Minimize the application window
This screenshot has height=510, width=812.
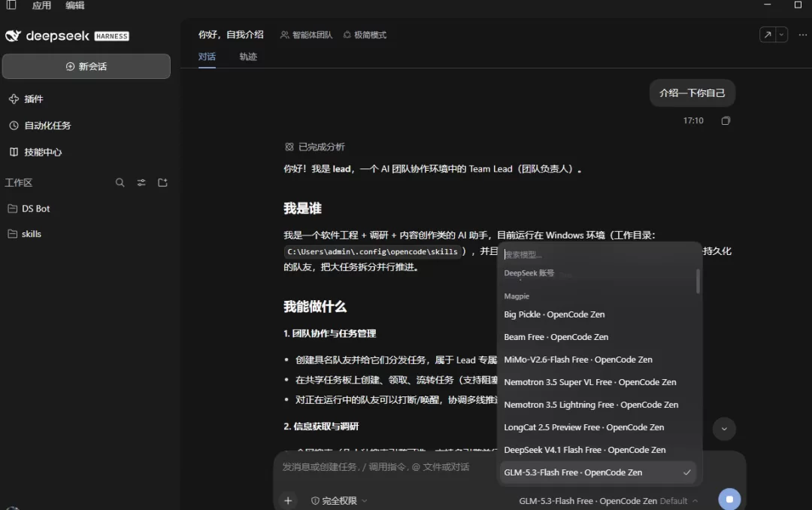tap(768, 5)
